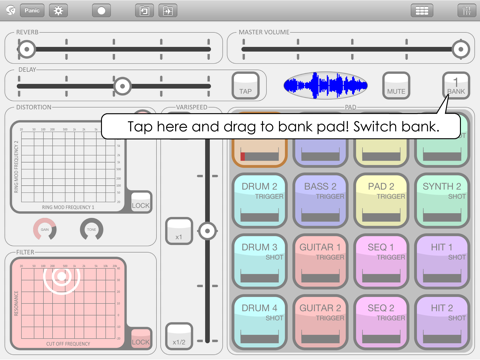Screen dimensions: 480x360
Task: Tap the TAP tempo button
Action: [246, 86]
